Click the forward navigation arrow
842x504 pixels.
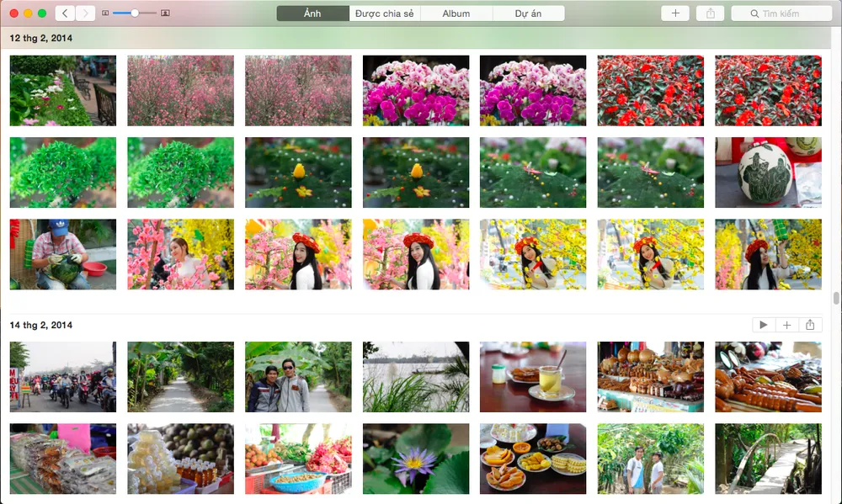(x=85, y=13)
